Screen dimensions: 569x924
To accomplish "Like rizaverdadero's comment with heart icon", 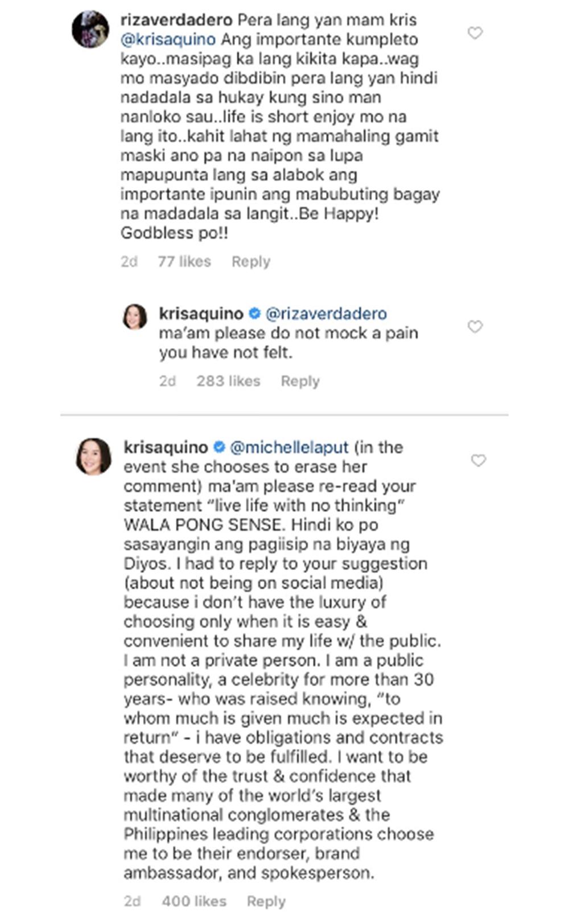I will pos(475,33).
